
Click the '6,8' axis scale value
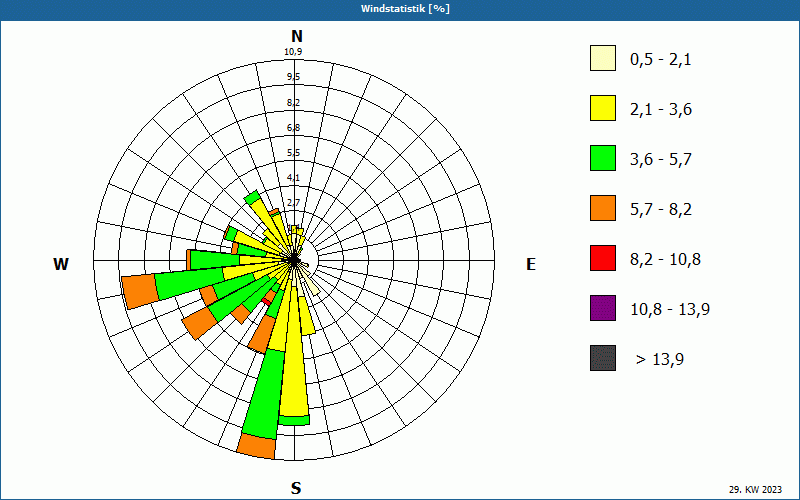tap(293, 128)
